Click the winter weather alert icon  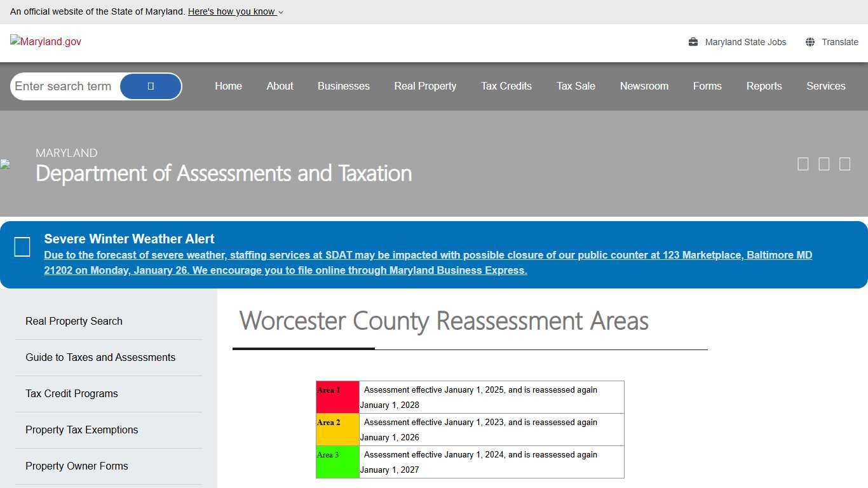[22, 247]
